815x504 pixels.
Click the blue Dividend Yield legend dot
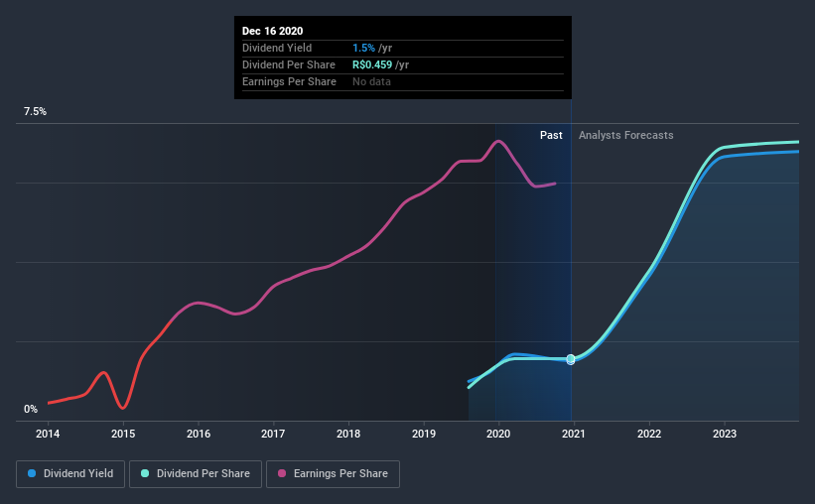pyautogui.click(x=32, y=473)
